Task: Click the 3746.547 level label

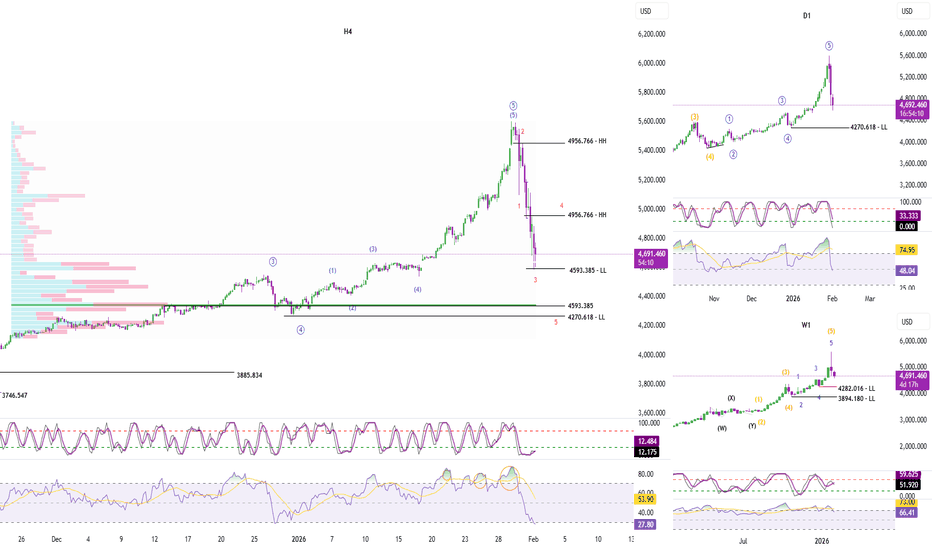Action: [14, 395]
